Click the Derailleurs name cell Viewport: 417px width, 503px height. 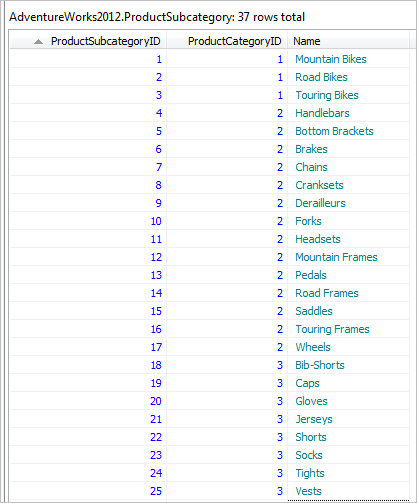click(x=348, y=203)
